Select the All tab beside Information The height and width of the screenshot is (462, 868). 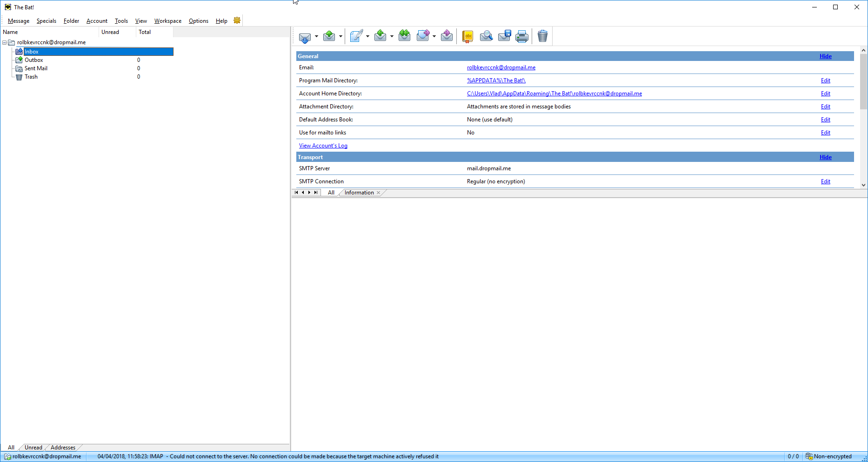click(x=331, y=193)
